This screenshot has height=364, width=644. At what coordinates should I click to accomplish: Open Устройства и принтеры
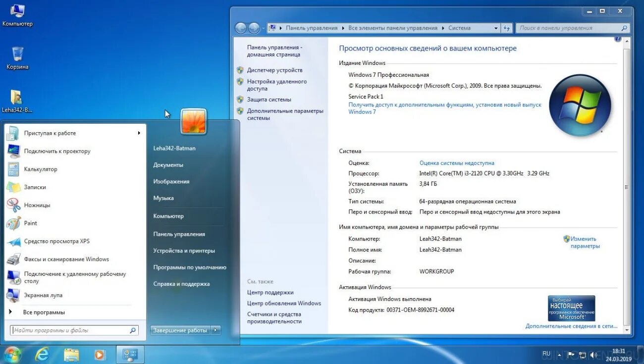184,251
